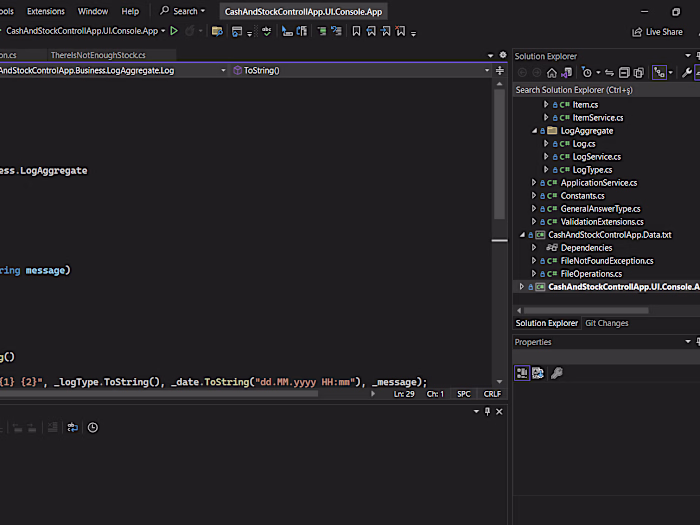Toggle the Show All Files view button
Viewport: 700px width, 525px height.
point(639,73)
